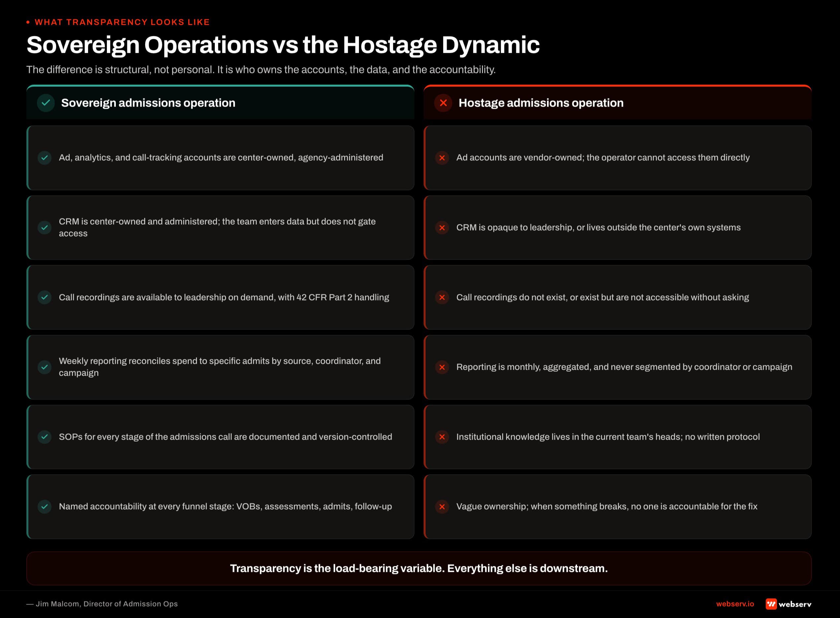The image size is (840, 618).
Task: Click checkmark icon on Weekly reporting row
Action: (45, 367)
